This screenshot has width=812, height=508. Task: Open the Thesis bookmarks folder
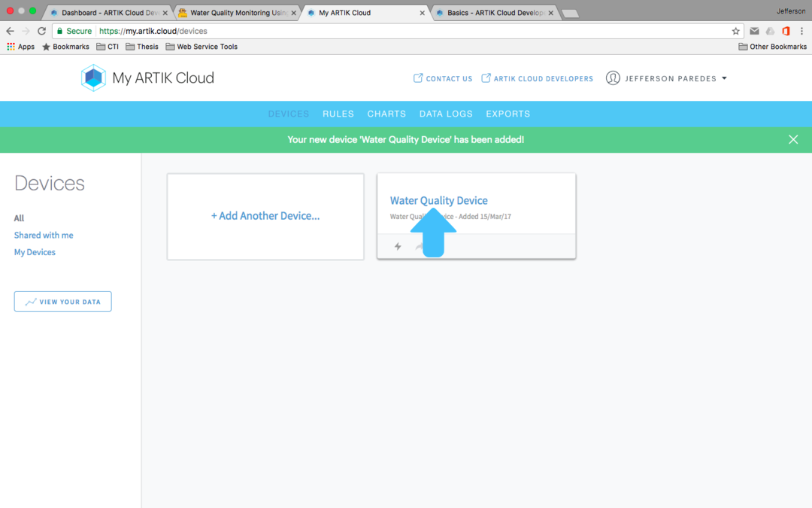pos(142,47)
